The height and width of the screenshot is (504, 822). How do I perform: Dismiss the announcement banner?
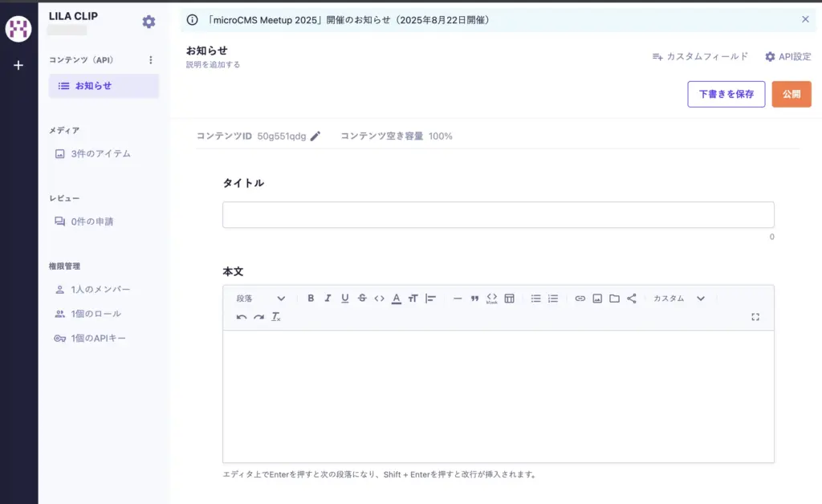pyautogui.click(x=805, y=19)
